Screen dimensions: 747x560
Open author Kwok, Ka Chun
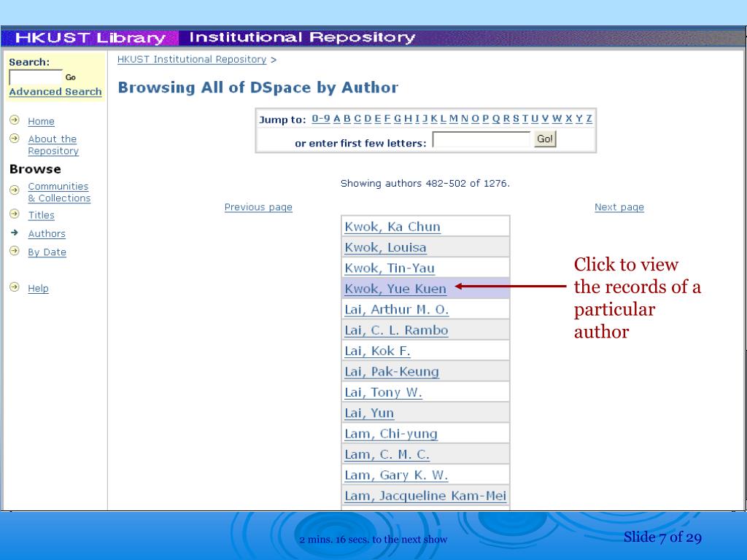(392, 227)
